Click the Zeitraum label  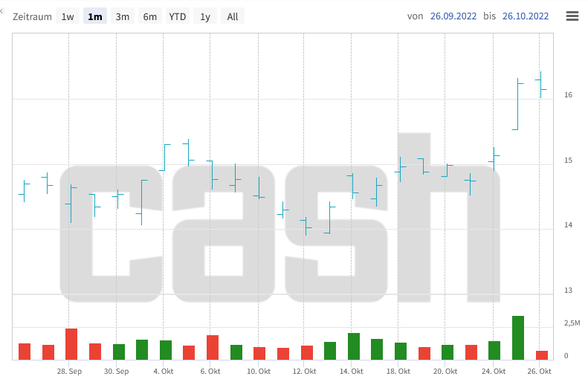(x=32, y=17)
